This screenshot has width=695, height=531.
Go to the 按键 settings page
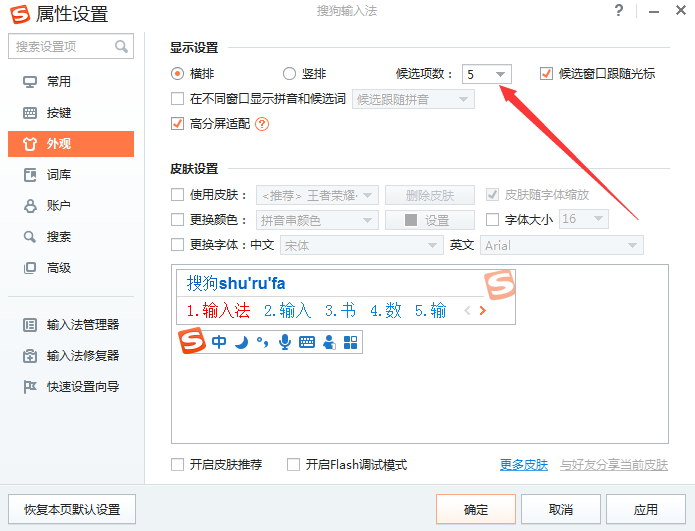point(71,113)
